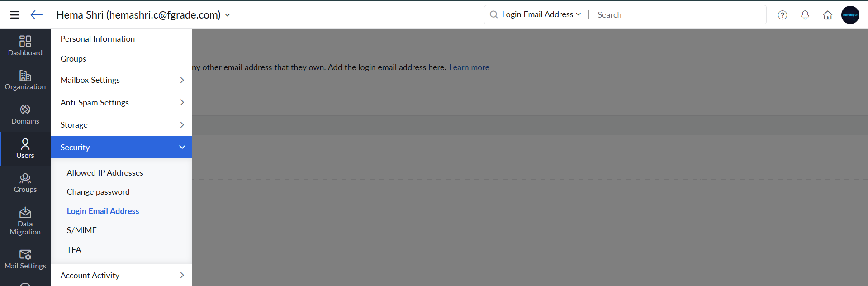Screen dimensions: 868x286
Task: Expand Mailbox Settings submenu
Action: tap(121, 80)
